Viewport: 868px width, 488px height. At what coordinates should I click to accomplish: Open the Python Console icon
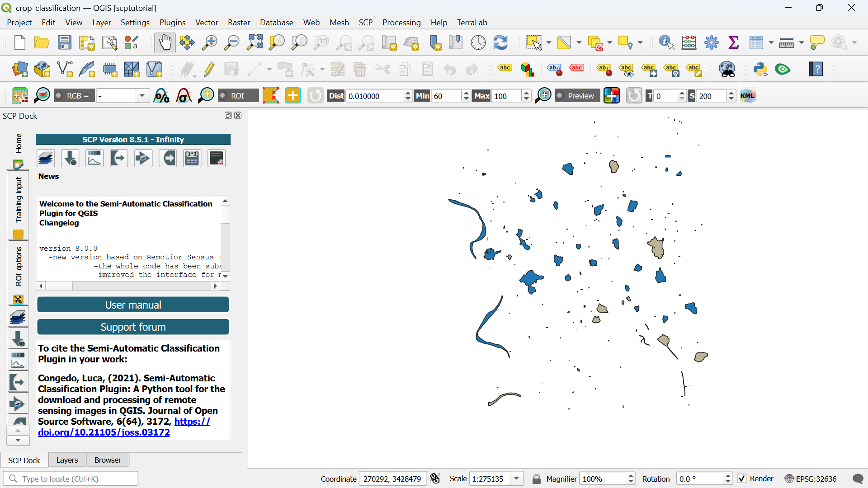[760, 70]
